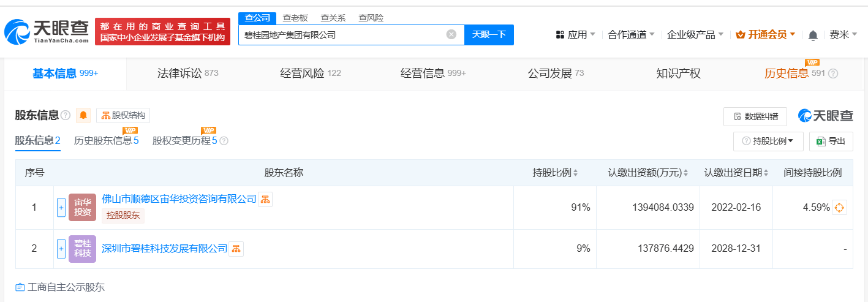868x302 pixels.
Task: Clear the search box with the X icon
Action: 451,34
